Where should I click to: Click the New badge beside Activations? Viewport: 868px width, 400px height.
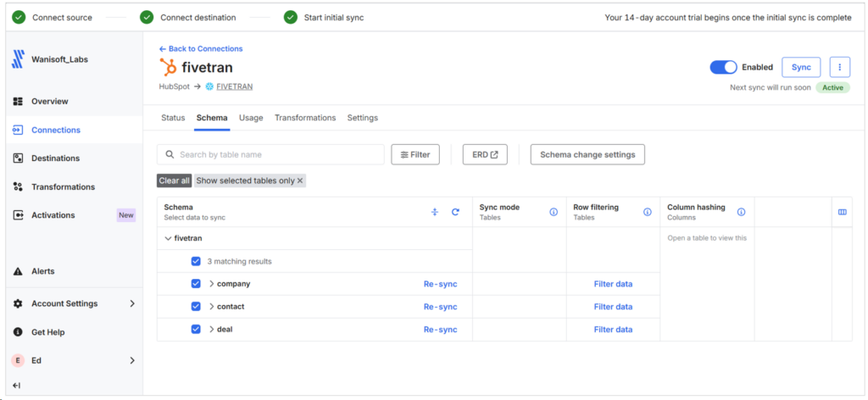[126, 215]
